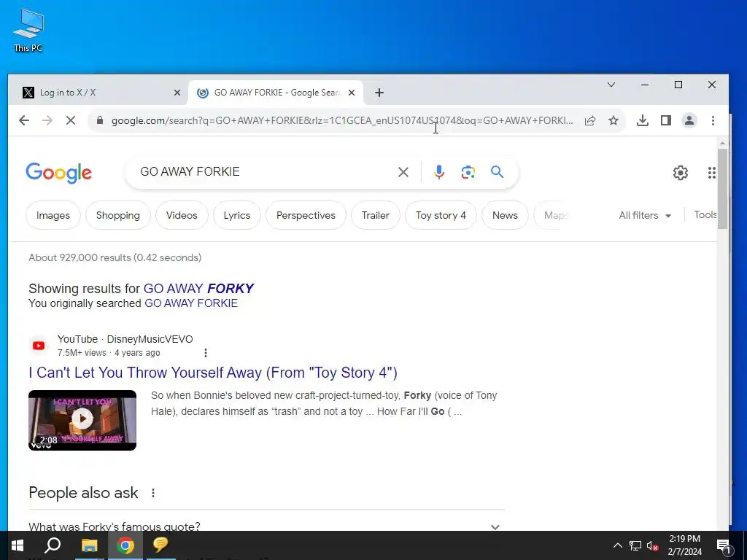Open the Google apps grid
The image size is (747, 560).
[711, 172]
